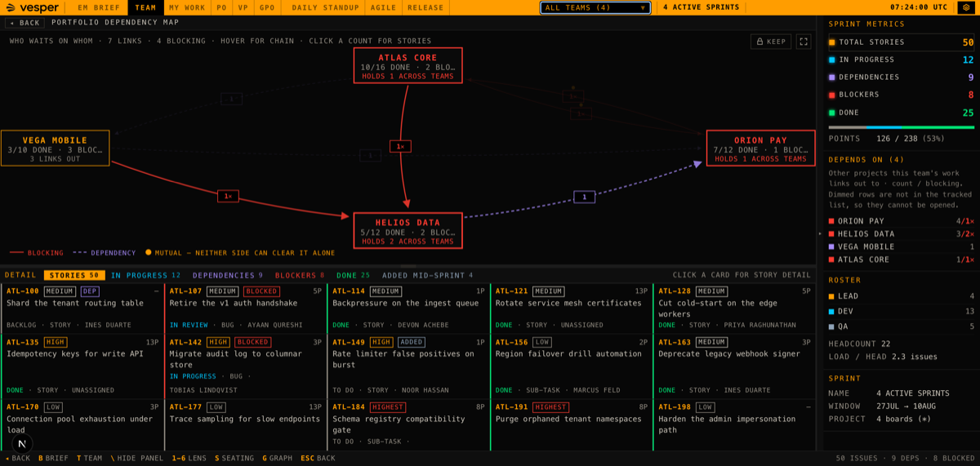Open story card ATL-191
Viewport: 980px width, 466px height.
(572, 424)
